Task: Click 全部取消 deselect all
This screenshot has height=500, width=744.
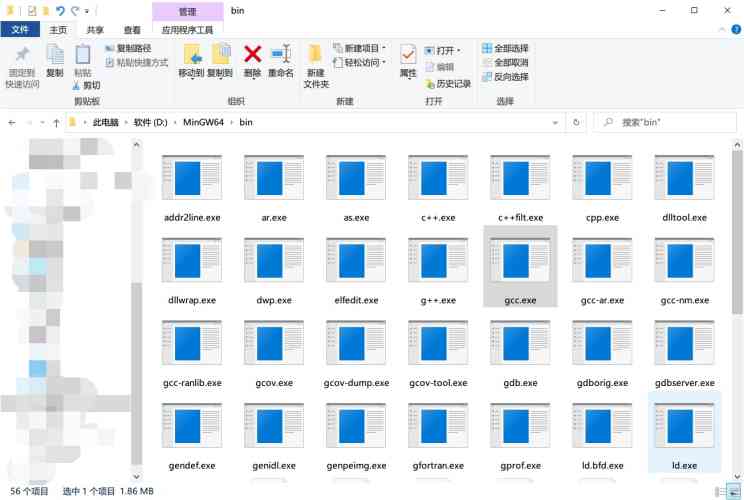Action: (505, 63)
